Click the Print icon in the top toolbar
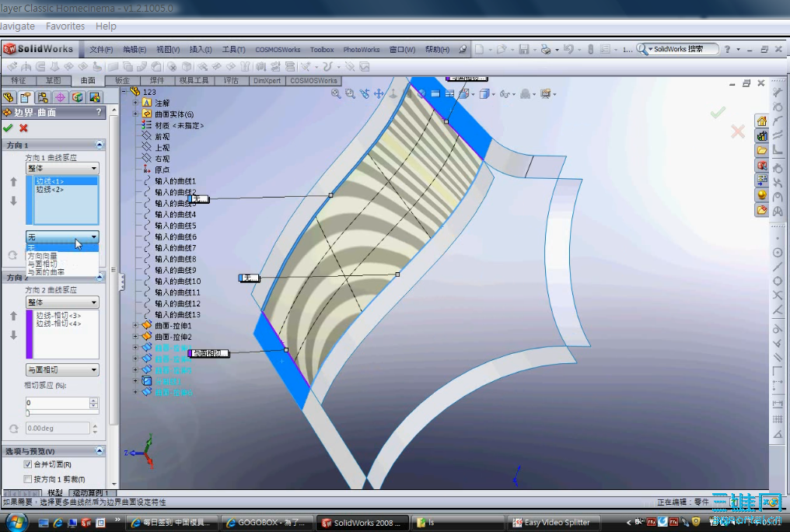The image size is (790, 532). [546, 49]
